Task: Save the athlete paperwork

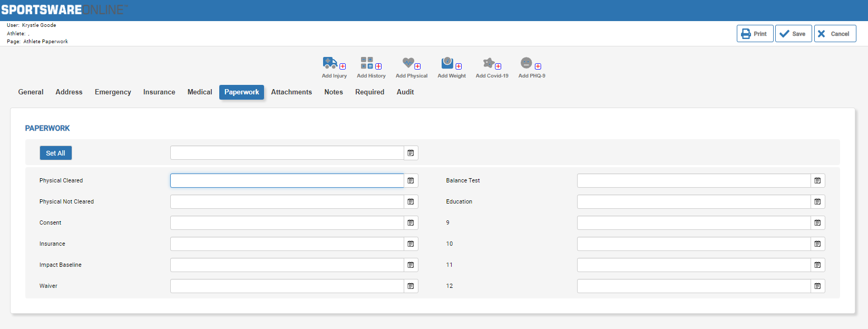Action: [793, 34]
